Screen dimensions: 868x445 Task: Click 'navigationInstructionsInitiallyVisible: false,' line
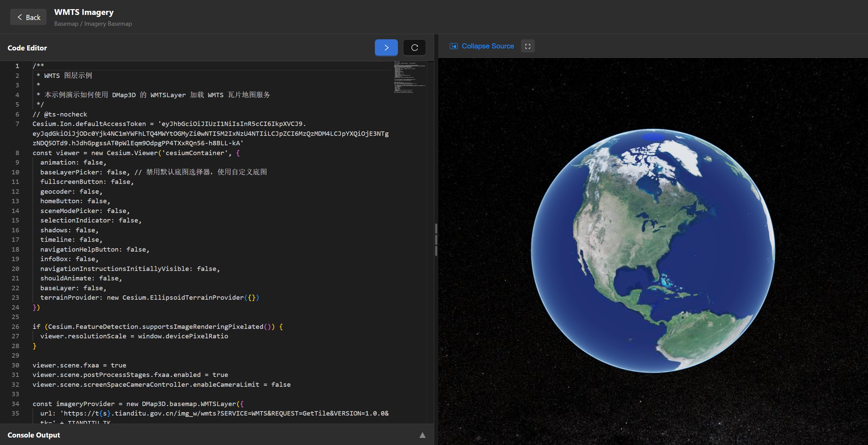click(130, 269)
